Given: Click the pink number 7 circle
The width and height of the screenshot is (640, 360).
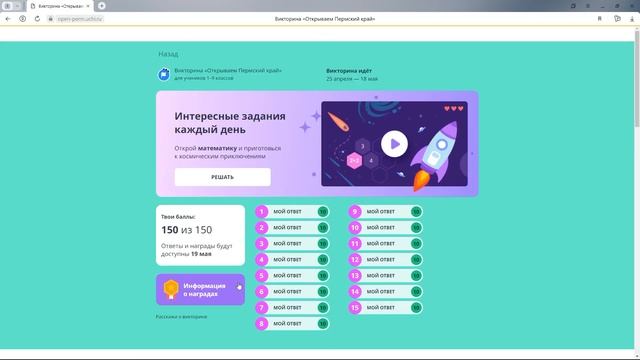Looking at the screenshot, I should pos(262,307).
